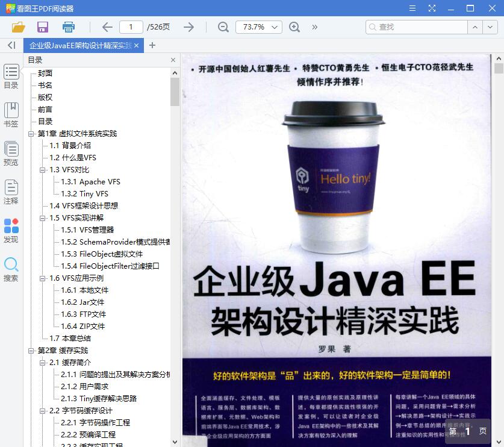The height and width of the screenshot is (447, 504).
Task: Open the 注释 annotations panel
Action: (x=11, y=192)
